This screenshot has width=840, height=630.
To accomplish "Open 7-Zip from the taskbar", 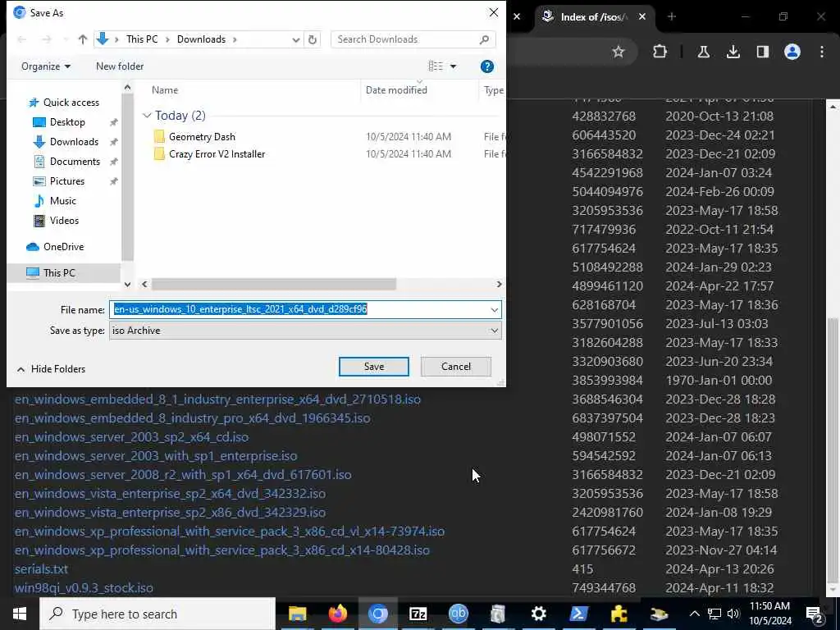I will click(418, 614).
